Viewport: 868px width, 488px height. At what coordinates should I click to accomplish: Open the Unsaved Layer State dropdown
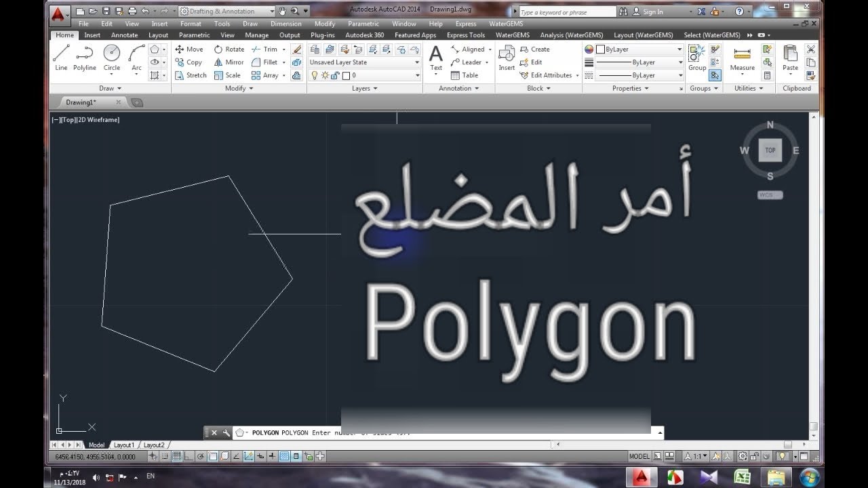pos(365,62)
